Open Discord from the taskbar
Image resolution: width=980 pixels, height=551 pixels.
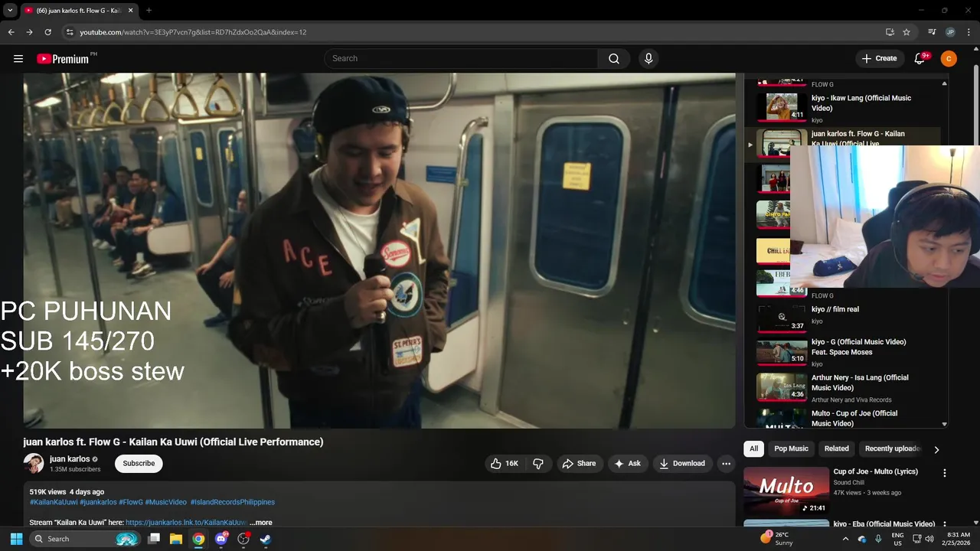[221, 539]
